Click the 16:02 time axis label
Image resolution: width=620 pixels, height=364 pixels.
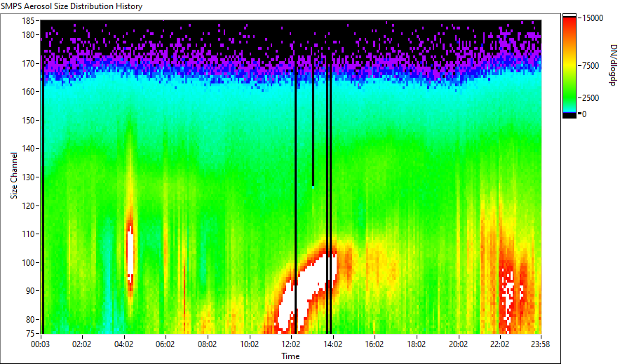tap(374, 344)
